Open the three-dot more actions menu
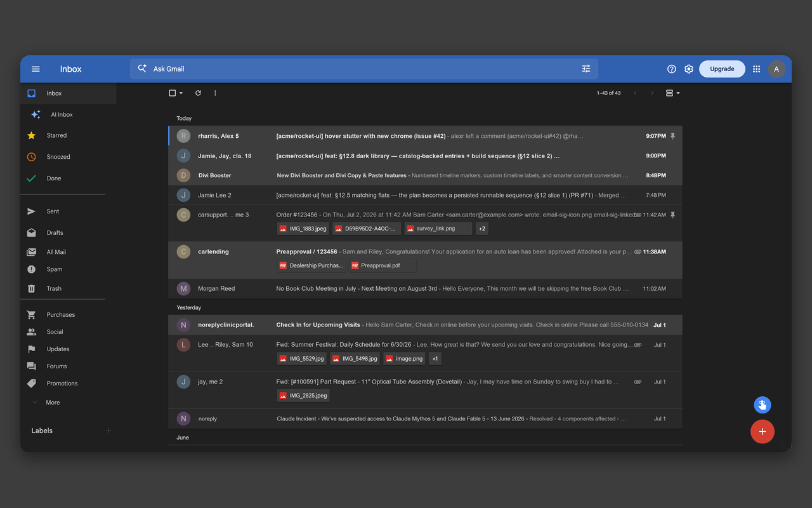The image size is (812, 508). pyautogui.click(x=215, y=93)
